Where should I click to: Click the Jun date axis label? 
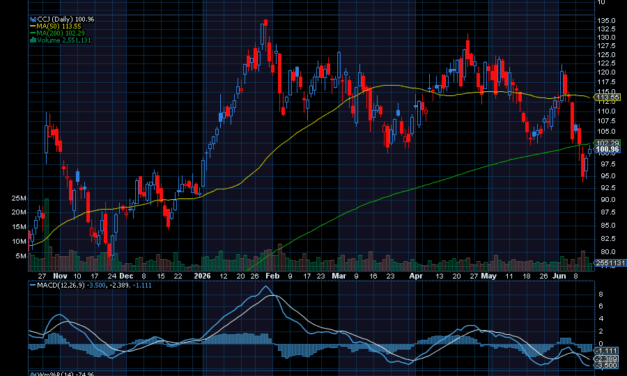point(559,276)
